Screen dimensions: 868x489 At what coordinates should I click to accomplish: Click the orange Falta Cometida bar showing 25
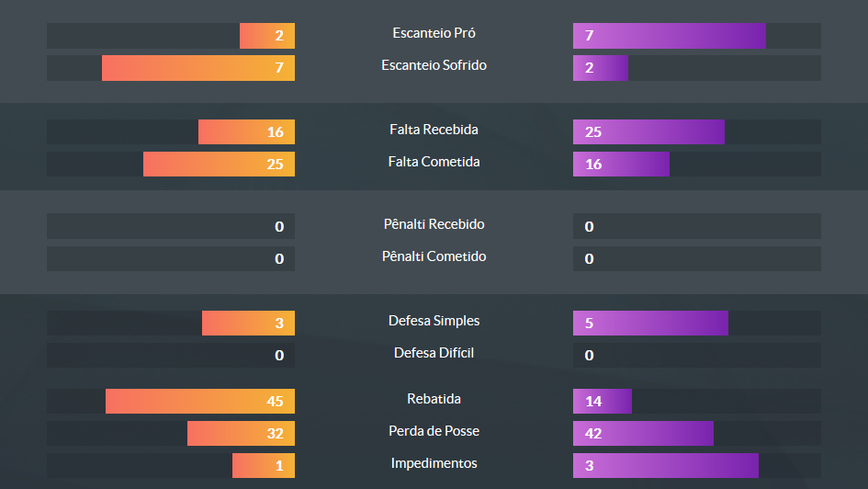coord(219,164)
